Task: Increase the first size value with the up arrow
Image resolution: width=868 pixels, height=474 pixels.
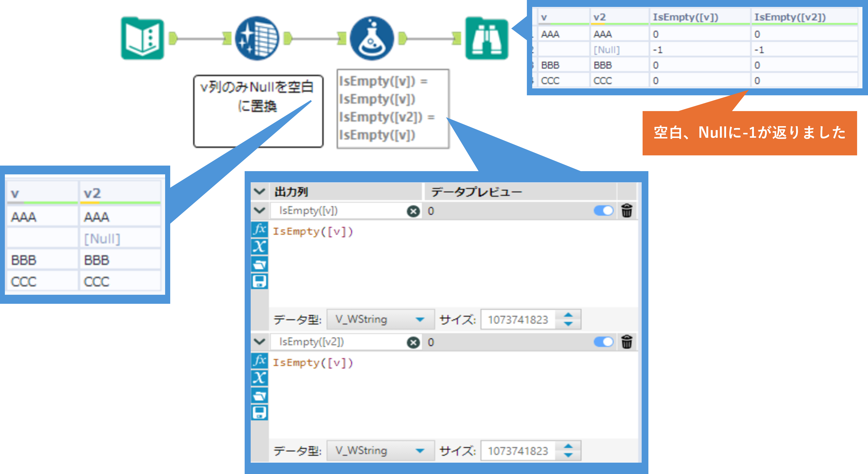Action: 568,315
